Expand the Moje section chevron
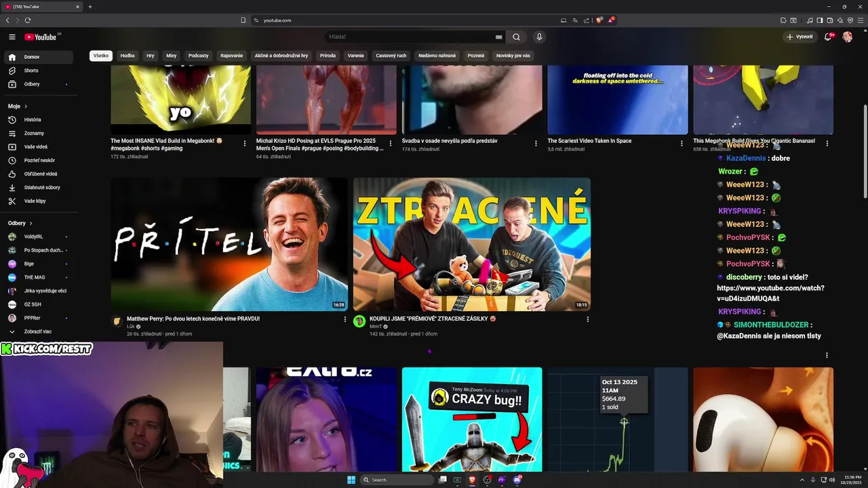This screenshot has height=488, width=868. coord(26,106)
